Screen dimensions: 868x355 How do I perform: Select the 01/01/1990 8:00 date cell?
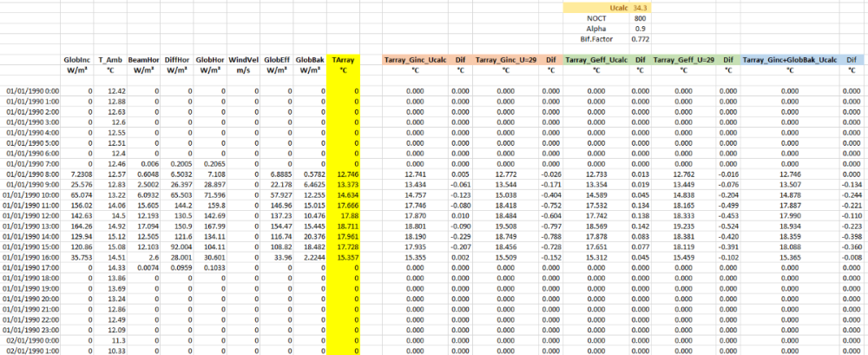(34, 174)
